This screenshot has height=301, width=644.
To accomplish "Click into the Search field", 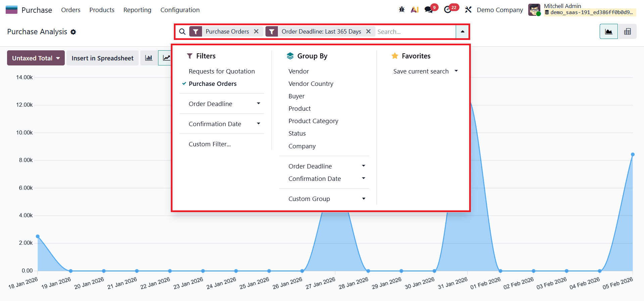I will point(415,32).
